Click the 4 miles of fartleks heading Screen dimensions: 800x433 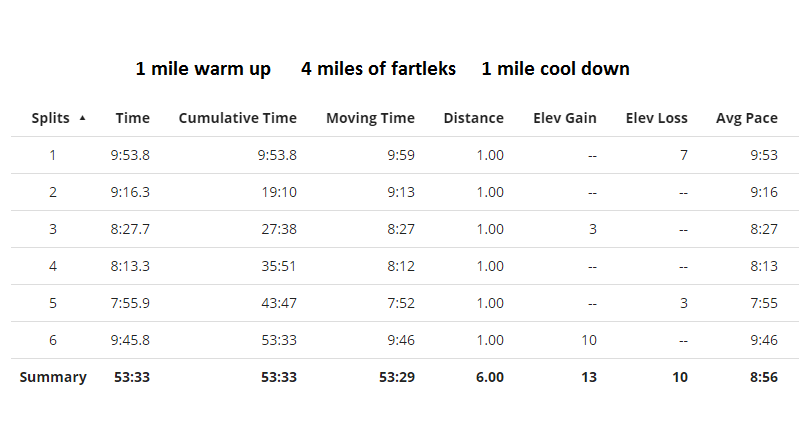point(378,69)
